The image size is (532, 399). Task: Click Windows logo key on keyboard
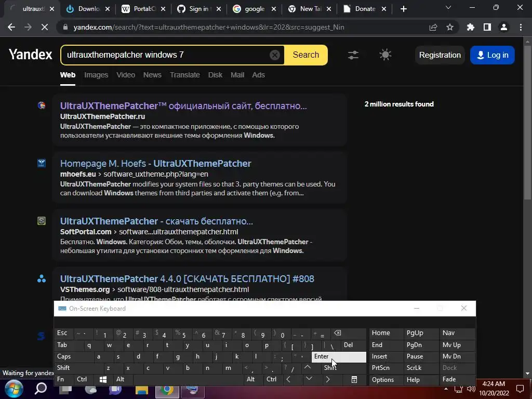click(103, 379)
